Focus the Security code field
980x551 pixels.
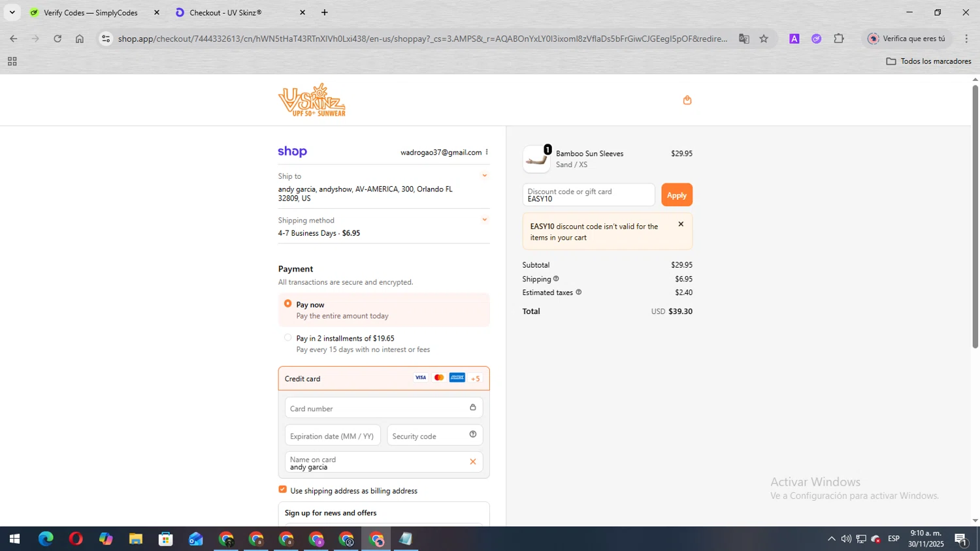pyautogui.click(x=434, y=435)
